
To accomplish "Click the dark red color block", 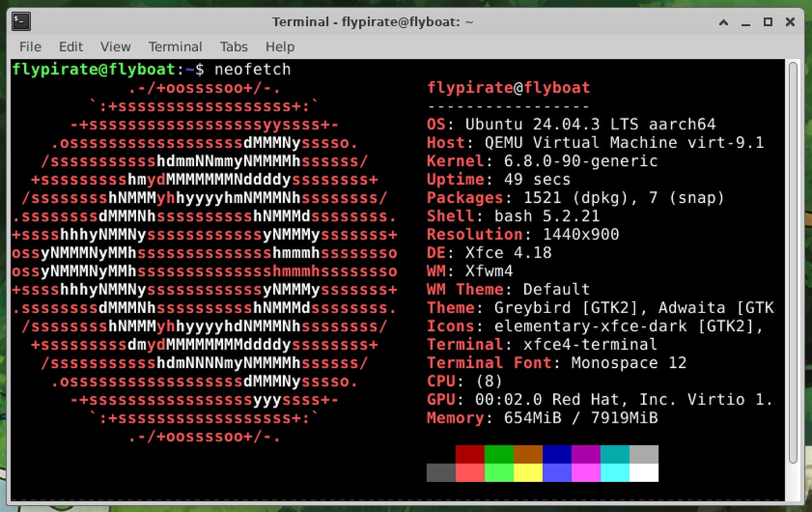I will point(470,454).
